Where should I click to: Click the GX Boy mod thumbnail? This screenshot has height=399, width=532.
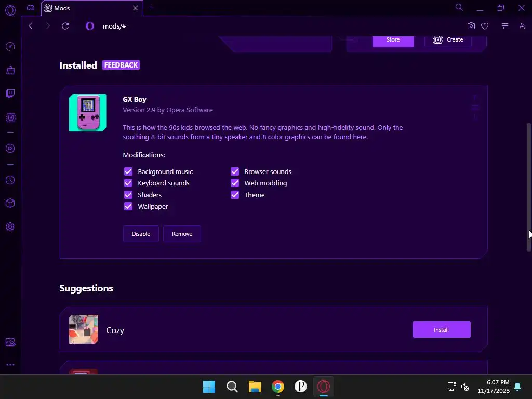[x=87, y=113]
